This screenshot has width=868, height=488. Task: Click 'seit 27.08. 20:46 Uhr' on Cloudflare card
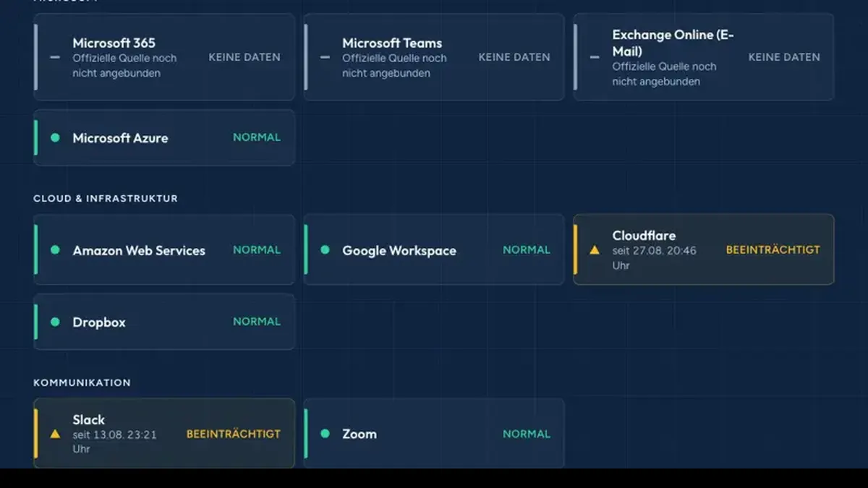pos(654,258)
